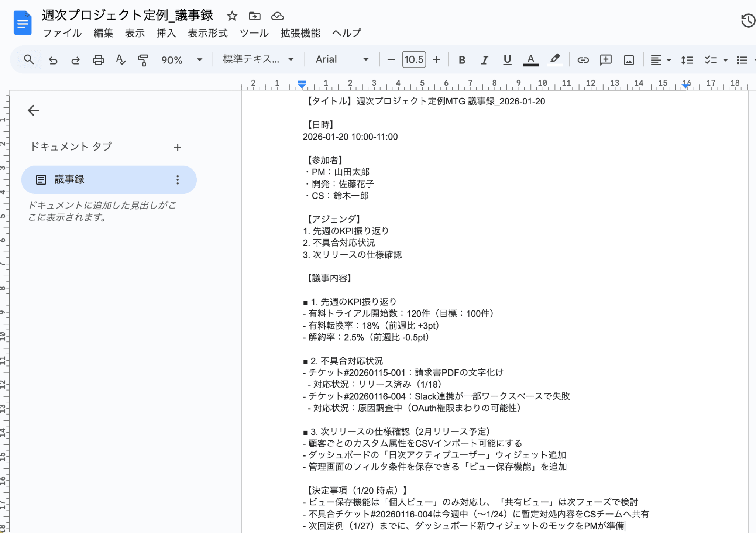Screen dimensions: 756x533
Task: Open version history clock icon
Action: tap(748, 20)
